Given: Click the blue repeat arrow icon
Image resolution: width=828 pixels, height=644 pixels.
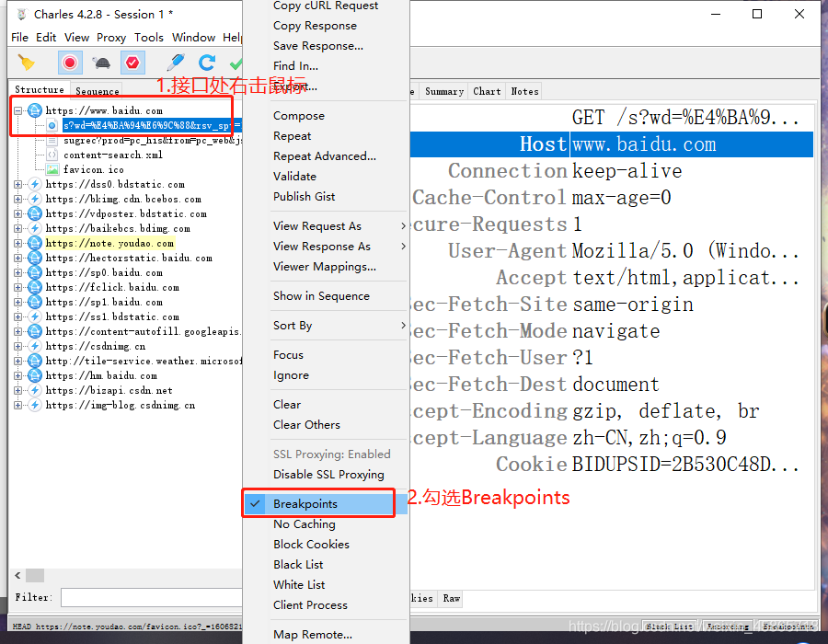Looking at the screenshot, I should coord(206,63).
